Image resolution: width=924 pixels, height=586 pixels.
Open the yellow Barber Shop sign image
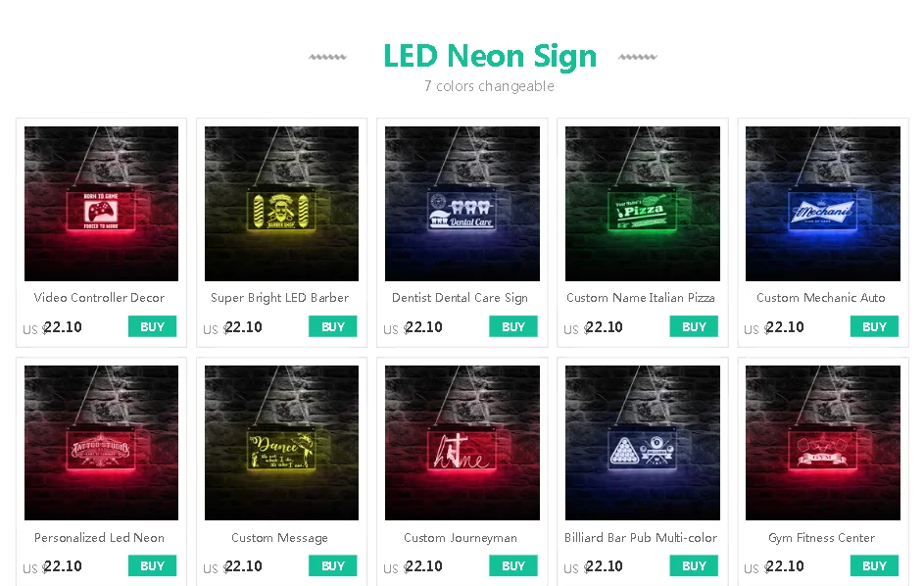tap(281, 204)
